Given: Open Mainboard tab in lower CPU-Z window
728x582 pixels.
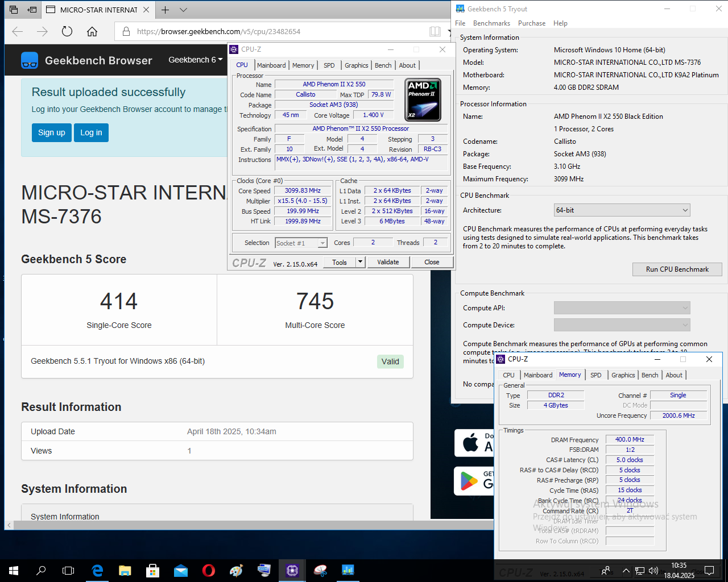Looking at the screenshot, I should click(x=538, y=375).
